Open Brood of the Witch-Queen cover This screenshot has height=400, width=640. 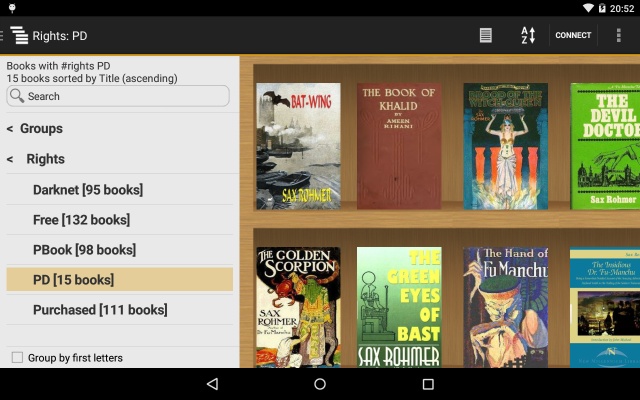tap(505, 146)
